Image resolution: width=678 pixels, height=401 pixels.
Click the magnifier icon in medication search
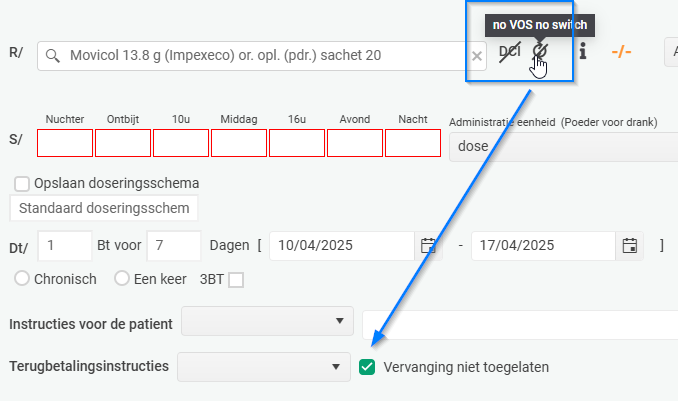tap(52, 55)
